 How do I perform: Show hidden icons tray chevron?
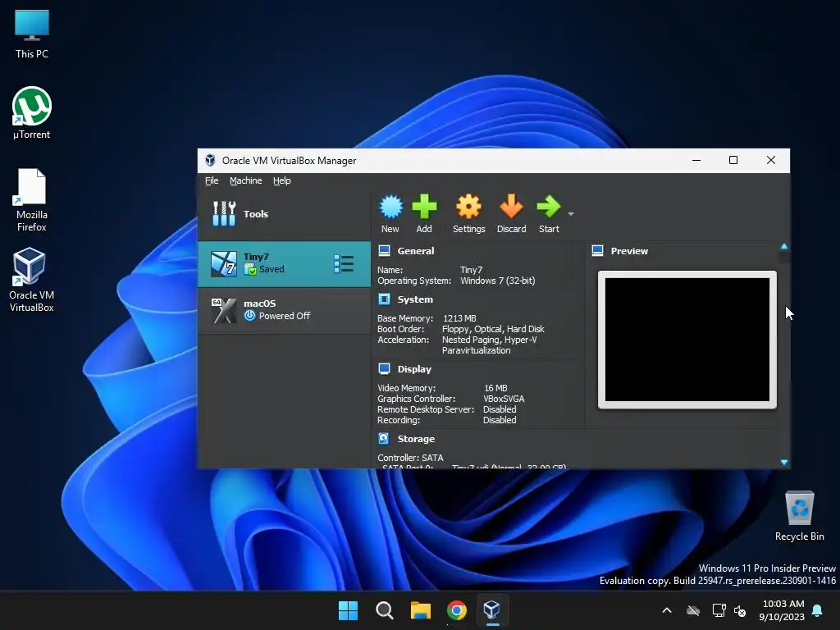[x=667, y=610]
